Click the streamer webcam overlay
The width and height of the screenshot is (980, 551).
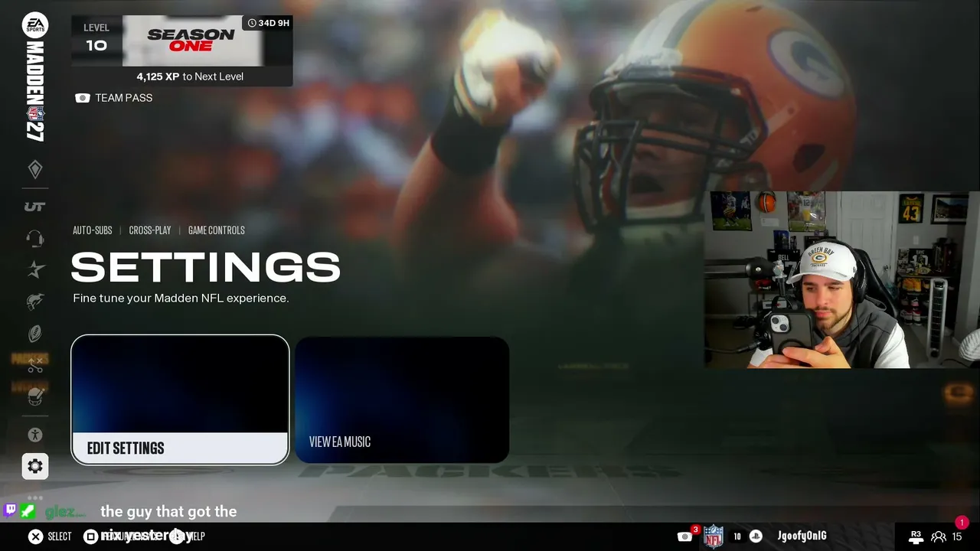pos(842,279)
